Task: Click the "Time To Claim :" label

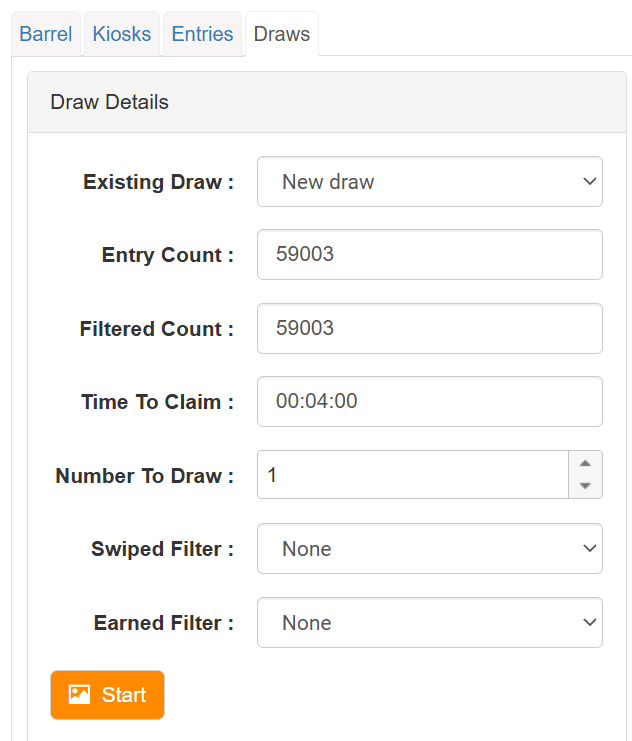Action: 157,402
